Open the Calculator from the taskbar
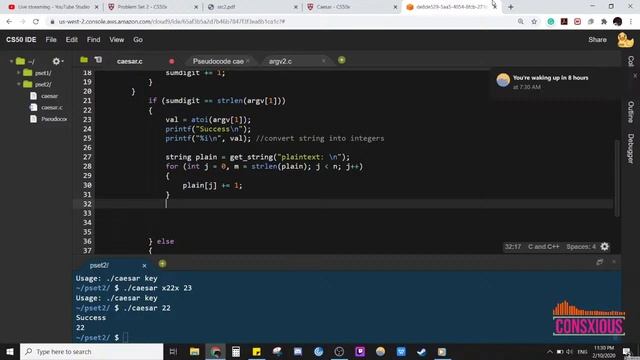Screen dimensions: 640x360 pos(236,351)
